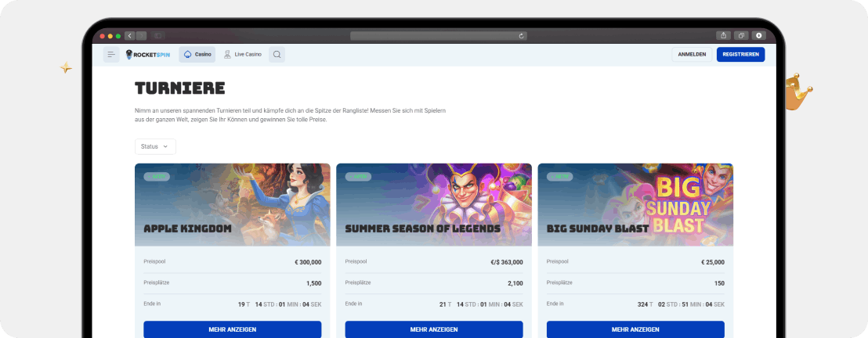Show browser tab overview icon
Viewport: 868px width, 338px height.
(x=741, y=35)
